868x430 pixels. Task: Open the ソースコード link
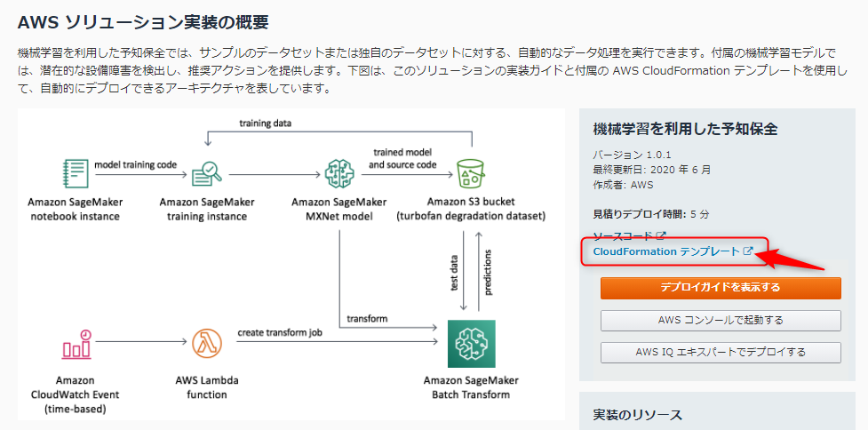point(623,236)
